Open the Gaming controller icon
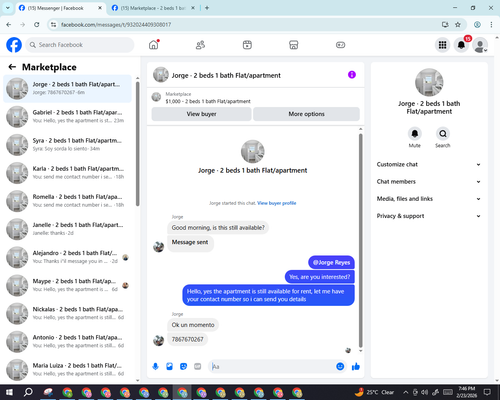Screen dimensions: 500x400 click(x=340, y=45)
